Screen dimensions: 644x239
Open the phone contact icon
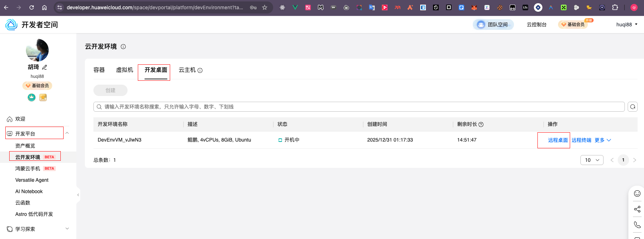(x=637, y=225)
